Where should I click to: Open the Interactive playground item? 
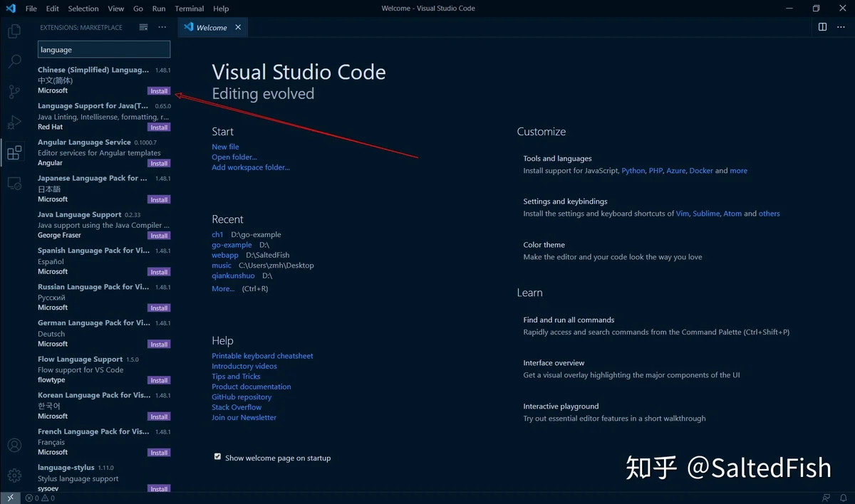pos(614,412)
